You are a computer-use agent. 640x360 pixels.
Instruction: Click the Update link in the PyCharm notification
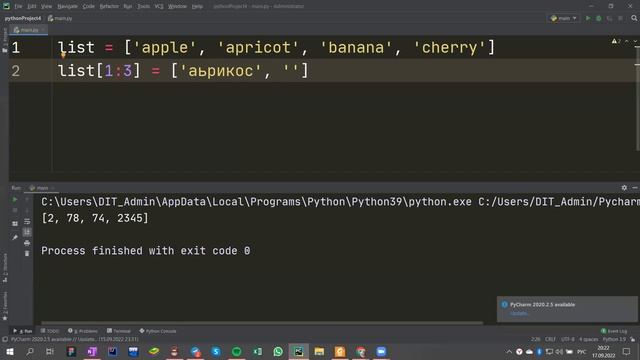click(519, 313)
